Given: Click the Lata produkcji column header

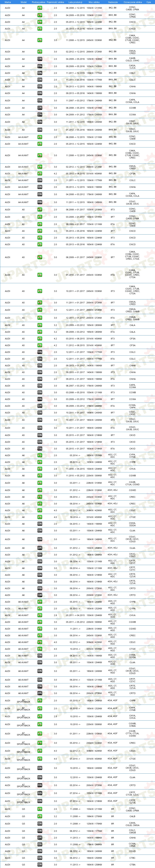Looking at the screenshot, I should tap(75, 2).
